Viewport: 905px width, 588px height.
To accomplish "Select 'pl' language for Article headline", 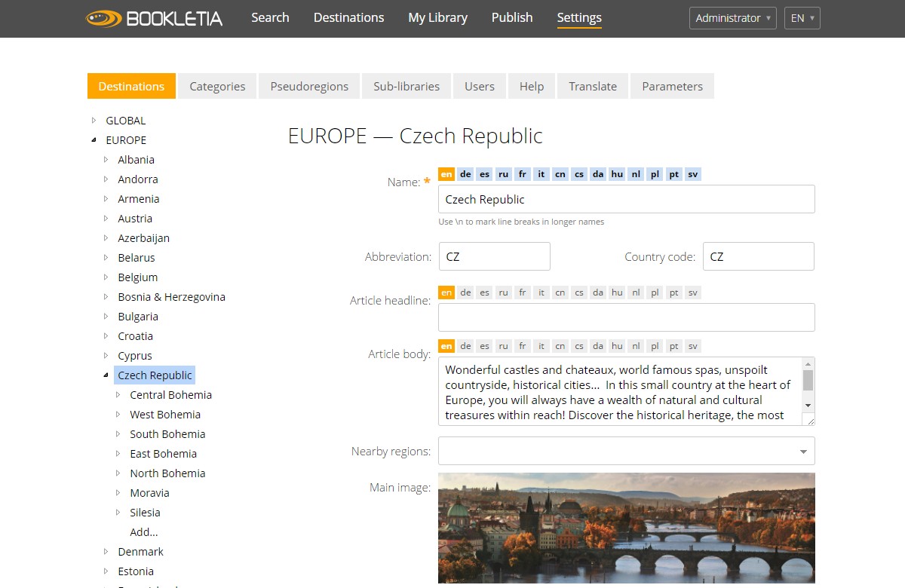I will coord(655,292).
